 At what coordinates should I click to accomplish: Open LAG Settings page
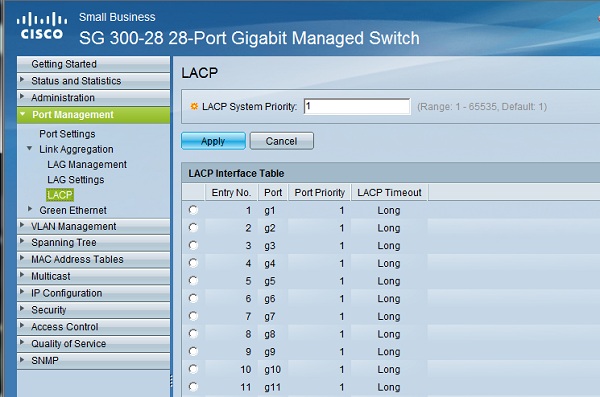pyautogui.click(x=75, y=180)
